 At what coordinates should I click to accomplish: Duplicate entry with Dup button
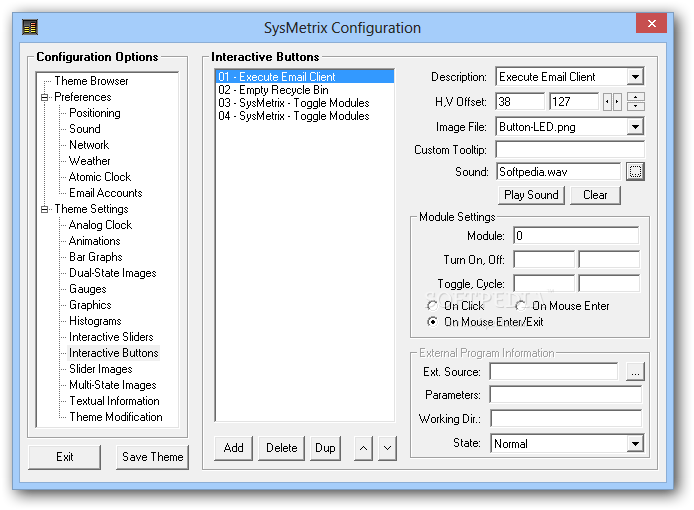(325, 448)
